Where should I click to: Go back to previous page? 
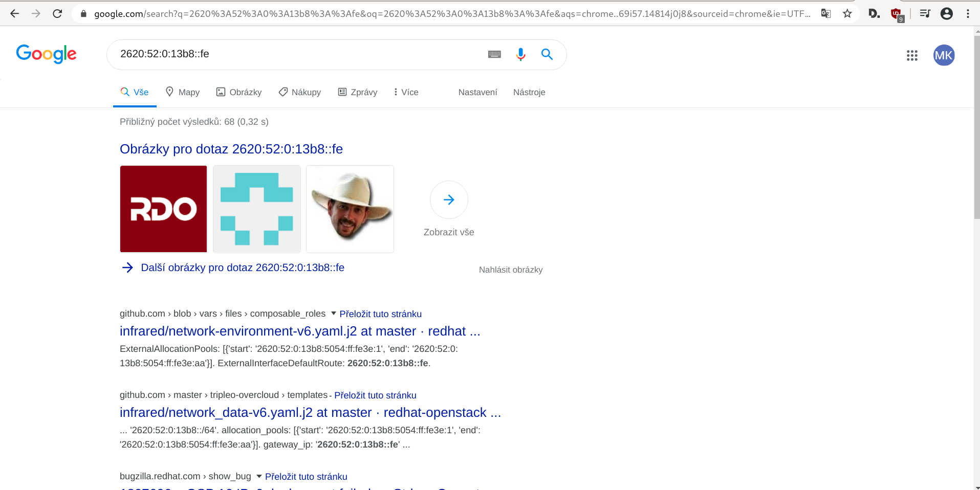(x=14, y=14)
